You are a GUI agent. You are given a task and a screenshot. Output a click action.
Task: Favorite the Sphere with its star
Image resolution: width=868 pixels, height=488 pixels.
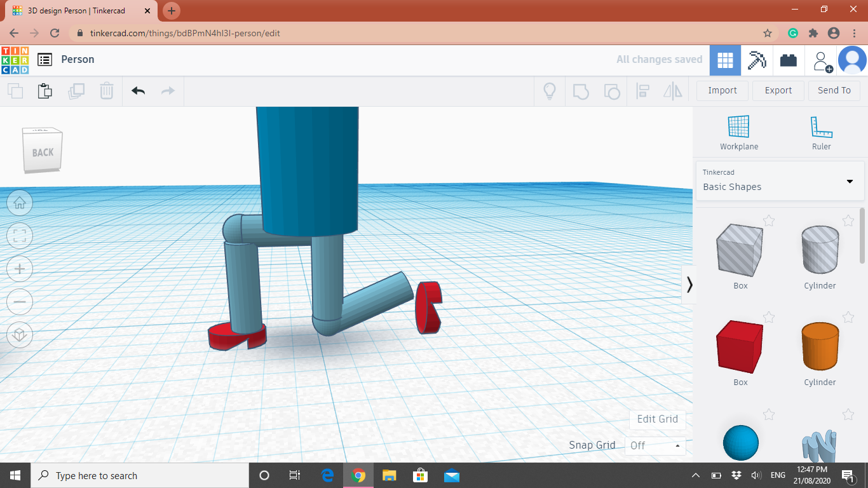point(769,415)
